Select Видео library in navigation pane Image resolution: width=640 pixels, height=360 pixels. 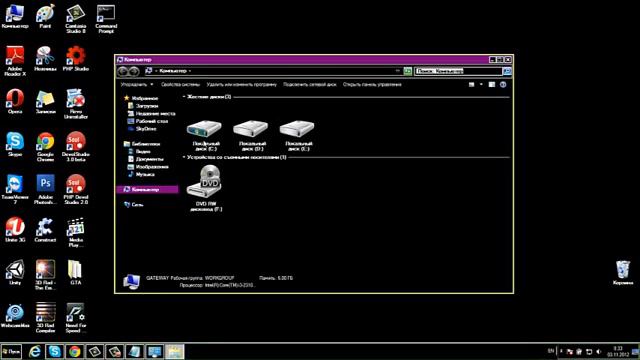139,151
